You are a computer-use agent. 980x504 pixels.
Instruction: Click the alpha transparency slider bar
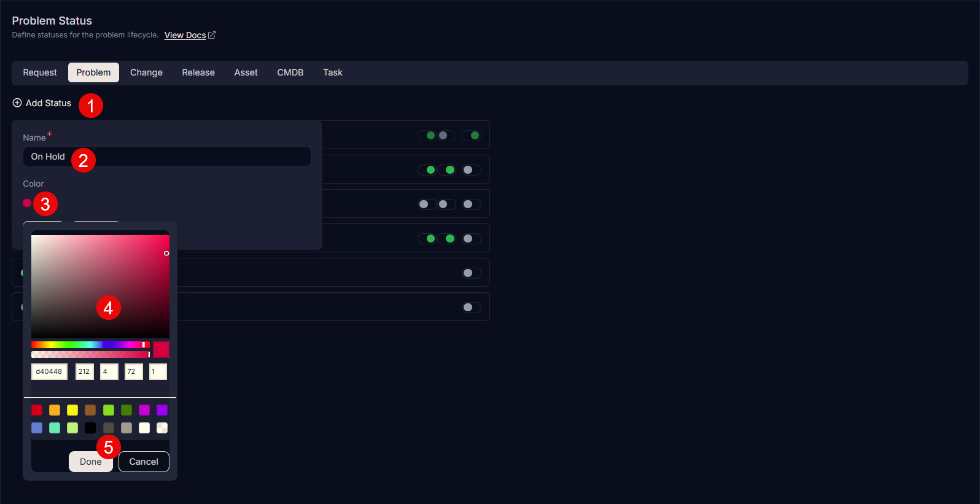pos(90,354)
